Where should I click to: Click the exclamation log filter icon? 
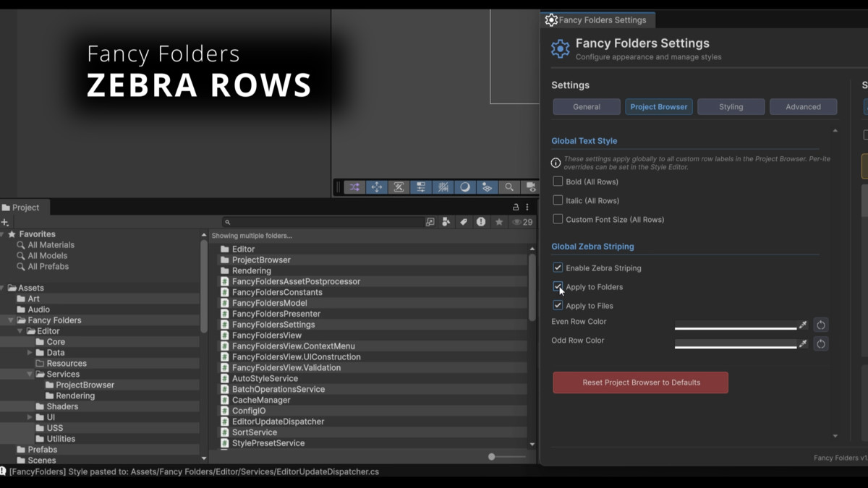click(x=481, y=222)
